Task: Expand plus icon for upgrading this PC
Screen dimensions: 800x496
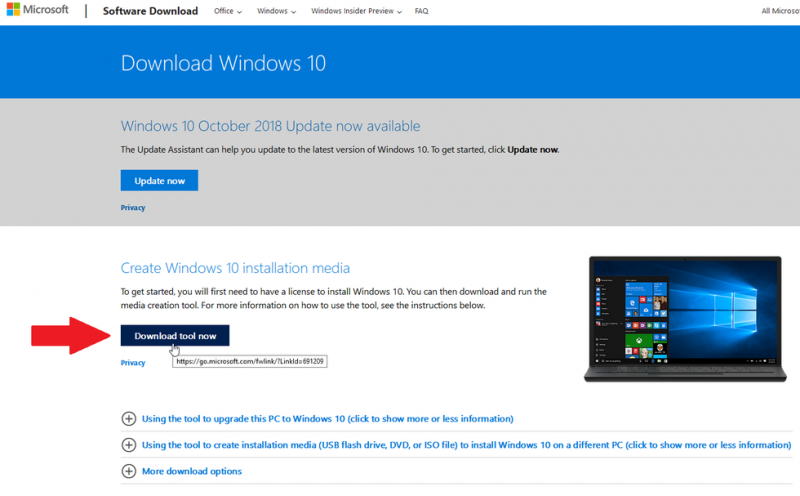Action: coord(129,419)
